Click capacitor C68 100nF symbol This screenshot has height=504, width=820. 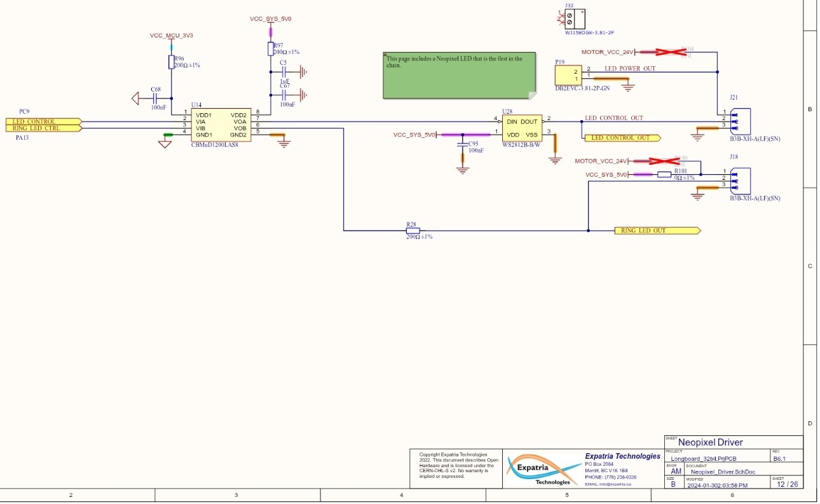pyautogui.click(x=155, y=99)
